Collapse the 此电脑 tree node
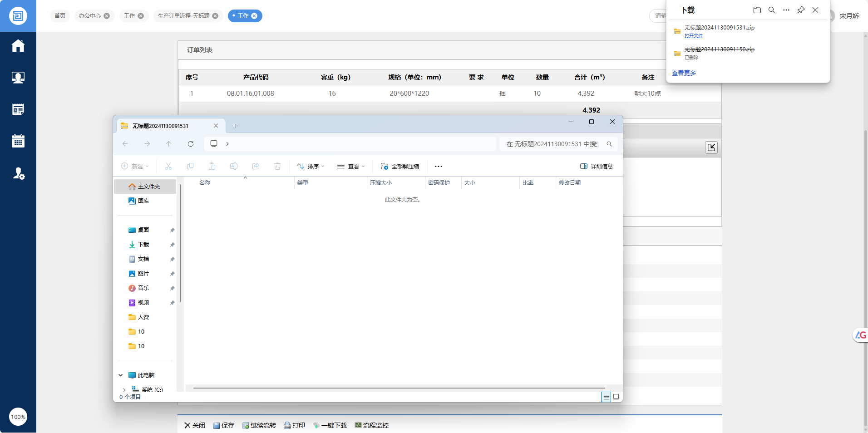 [x=120, y=375]
